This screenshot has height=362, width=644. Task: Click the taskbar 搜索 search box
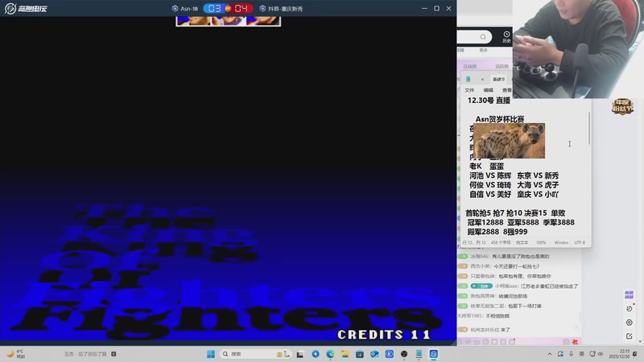pyautogui.click(x=255, y=354)
